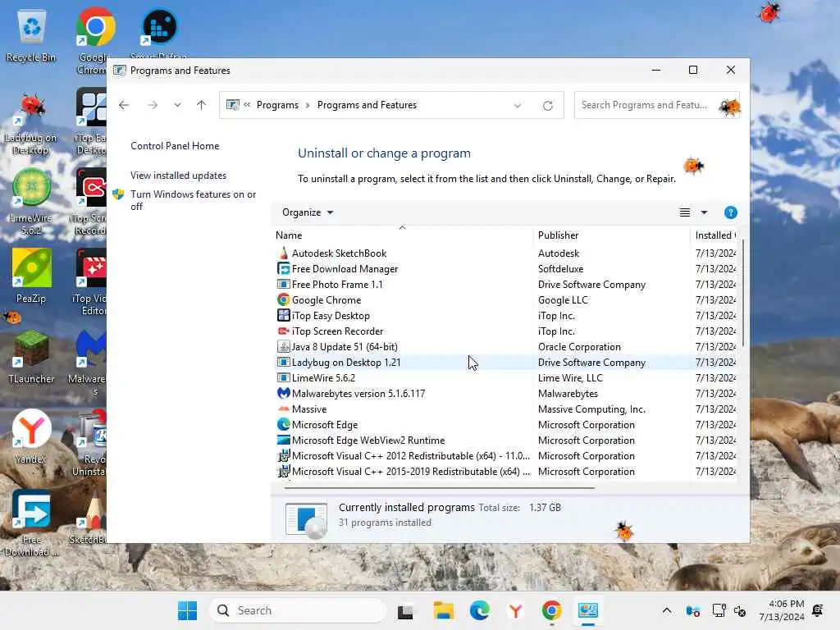Open recent locations dropdown arrow
The width and height of the screenshot is (840, 630).
[177, 105]
